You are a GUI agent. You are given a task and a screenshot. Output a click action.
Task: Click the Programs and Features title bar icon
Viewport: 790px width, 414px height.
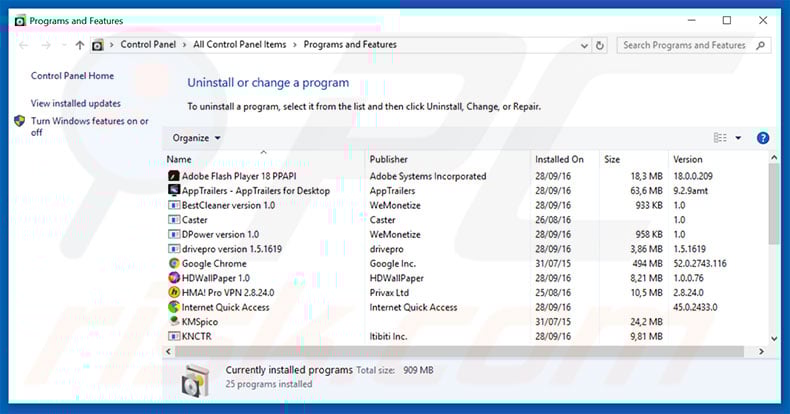pyautogui.click(x=20, y=21)
